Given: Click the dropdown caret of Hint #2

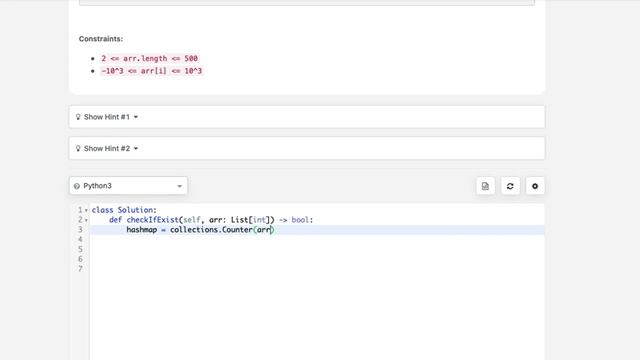Looking at the screenshot, I should [136, 149].
